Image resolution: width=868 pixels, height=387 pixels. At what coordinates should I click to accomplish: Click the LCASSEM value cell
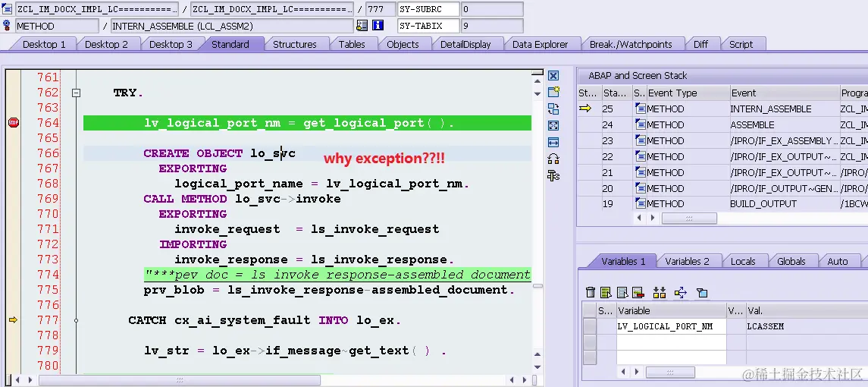(806, 326)
